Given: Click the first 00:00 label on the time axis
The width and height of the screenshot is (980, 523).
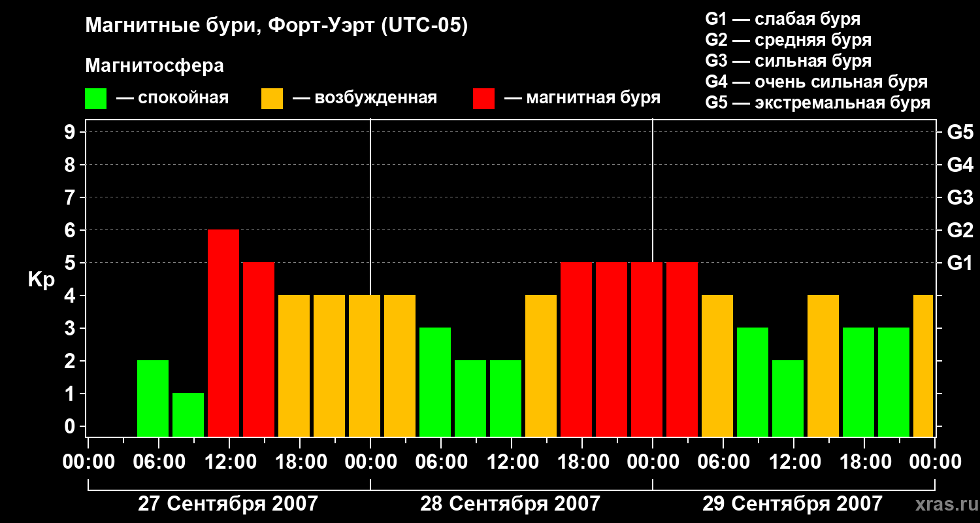Looking at the screenshot, I should tap(88, 462).
